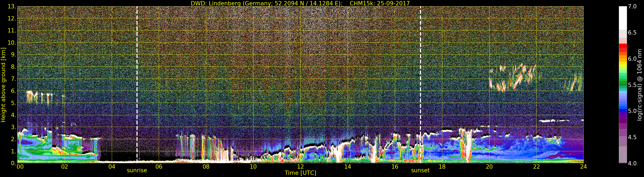Click the plot title "DWD: Lindenberg (Germany…)"

pos(300,3)
